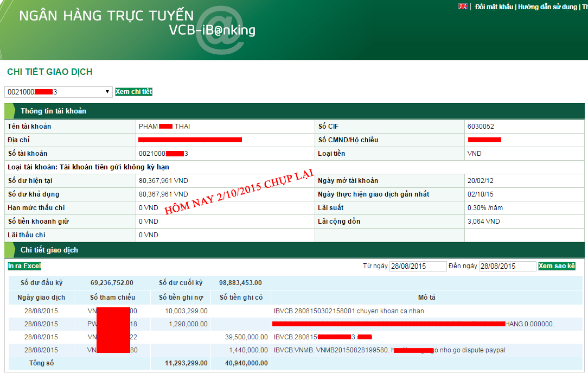Screen dimensions: 588x373
Task: Click the 'Thông tin tài khoản' section header
Action: tap(53, 111)
